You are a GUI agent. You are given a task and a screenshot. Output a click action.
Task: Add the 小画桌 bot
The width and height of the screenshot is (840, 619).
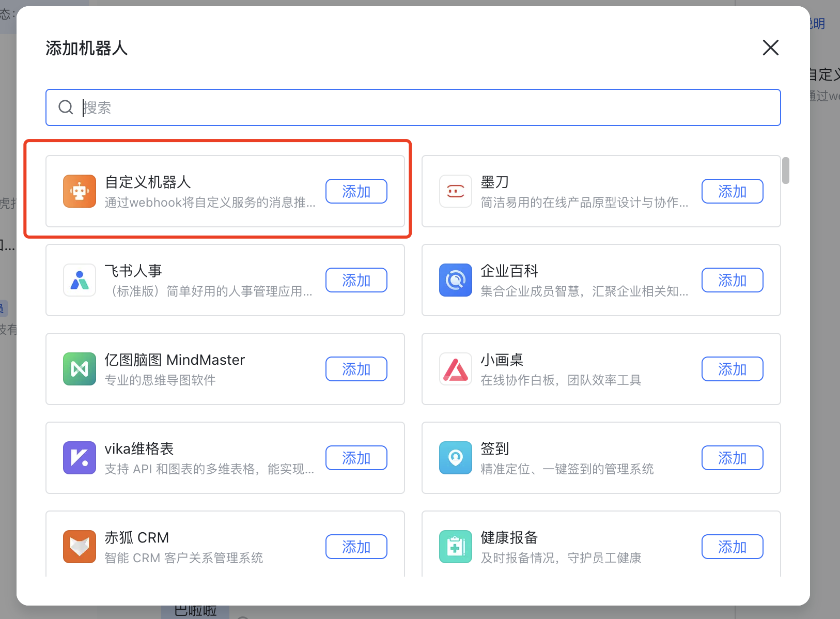(x=733, y=369)
